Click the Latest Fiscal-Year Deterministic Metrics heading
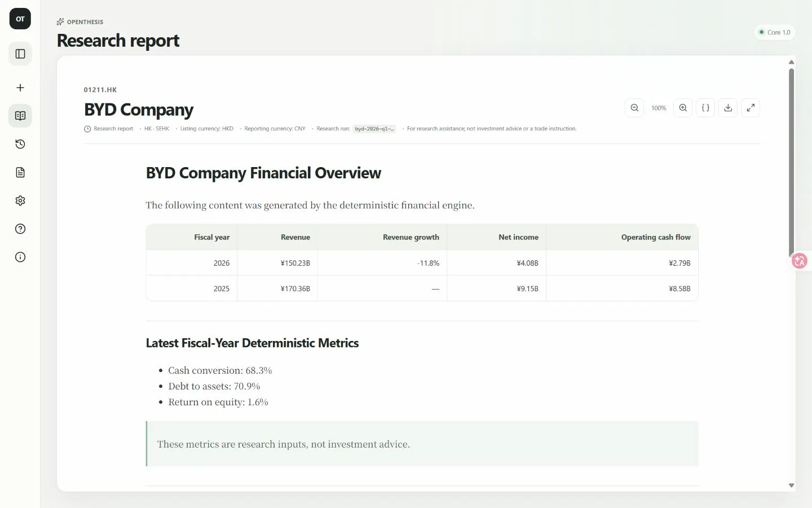 (252, 343)
